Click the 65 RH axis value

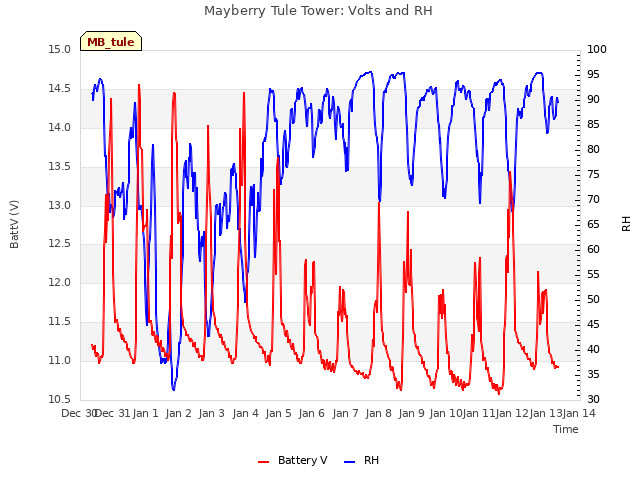pos(593,224)
